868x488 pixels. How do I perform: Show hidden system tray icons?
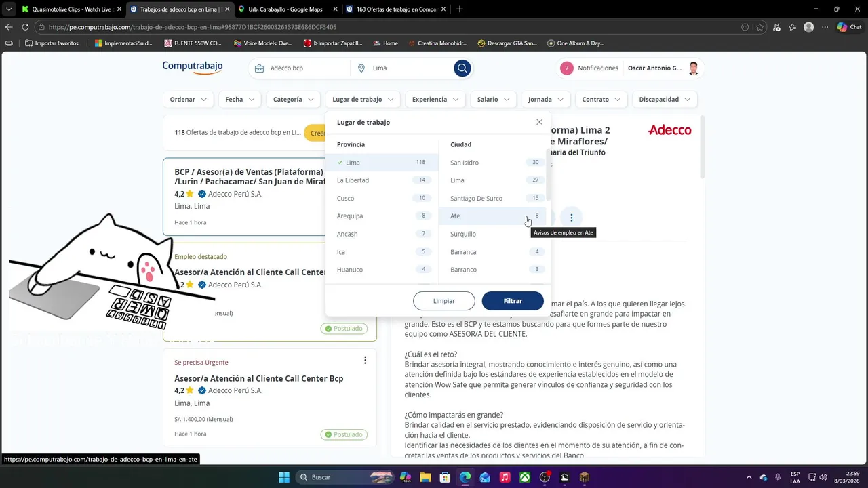pos(749,477)
